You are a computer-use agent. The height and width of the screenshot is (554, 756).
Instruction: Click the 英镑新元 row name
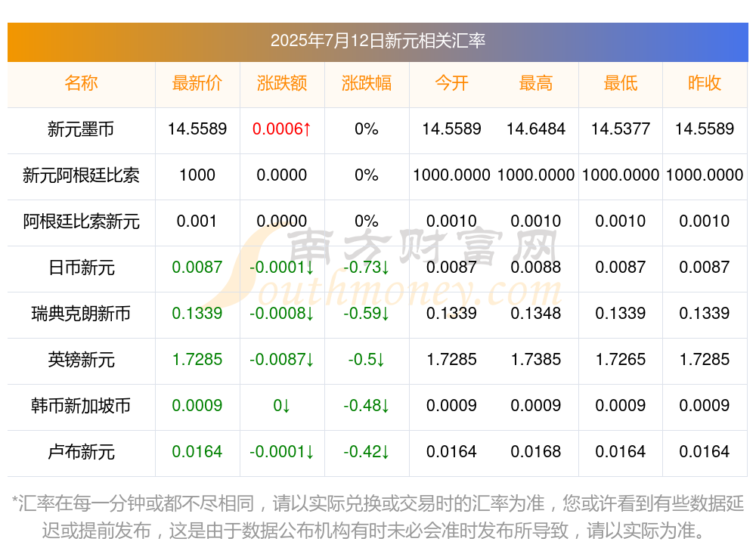81,360
